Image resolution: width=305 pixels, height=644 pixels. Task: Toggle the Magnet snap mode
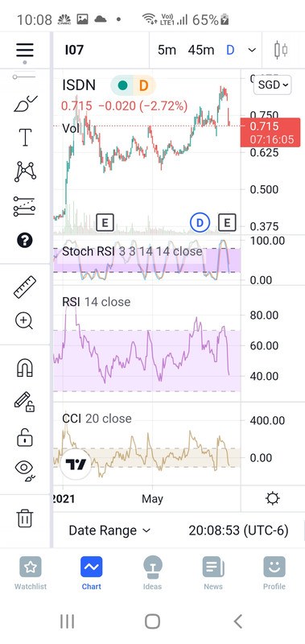tap(25, 368)
